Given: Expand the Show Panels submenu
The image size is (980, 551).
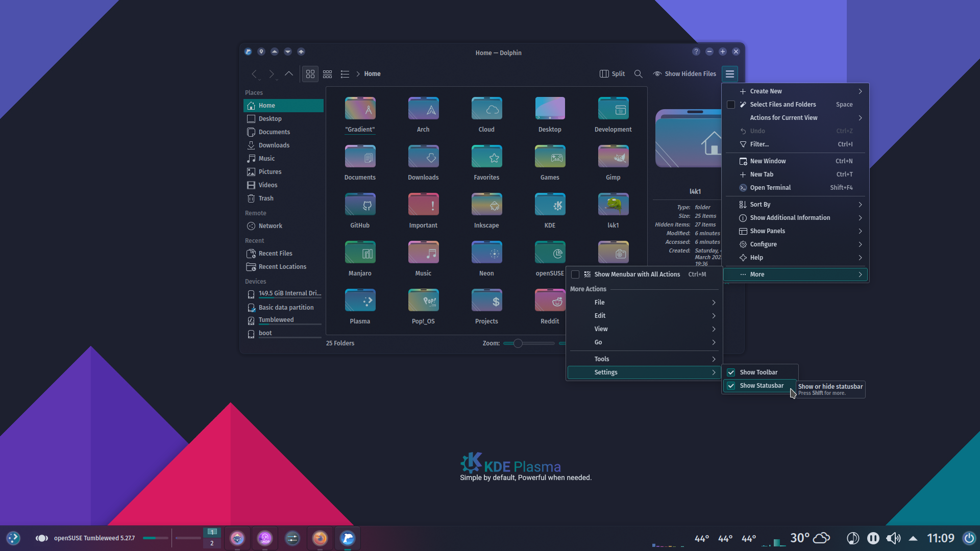Looking at the screenshot, I should [x=795, y=231].
